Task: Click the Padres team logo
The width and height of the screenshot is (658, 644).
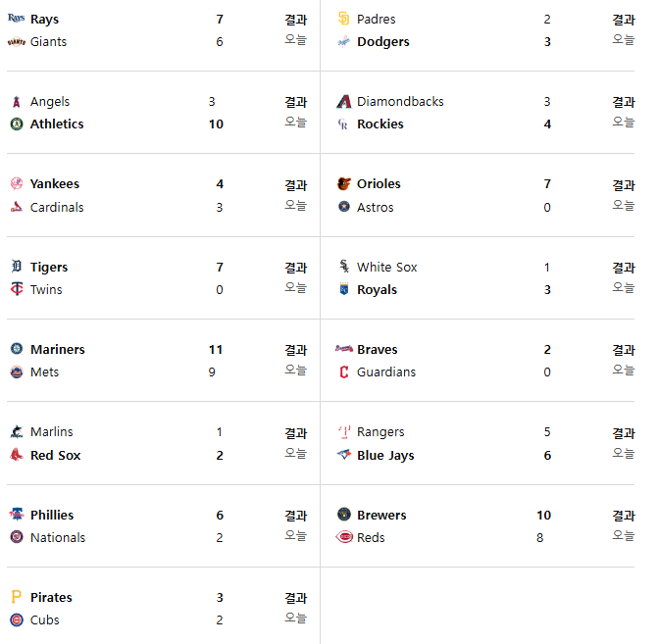Action: [343, 19]
